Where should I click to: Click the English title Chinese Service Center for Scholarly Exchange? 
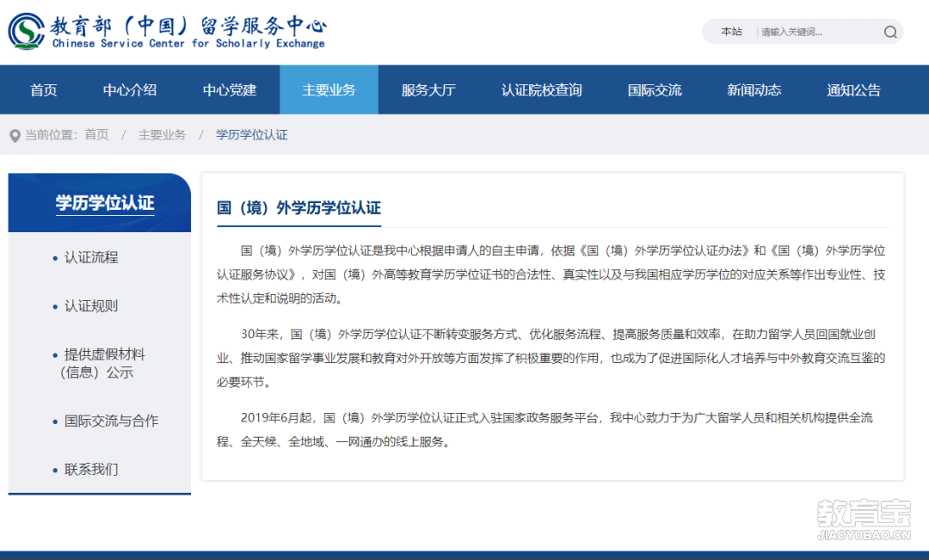pyautogui.click(x=188, y=44)
